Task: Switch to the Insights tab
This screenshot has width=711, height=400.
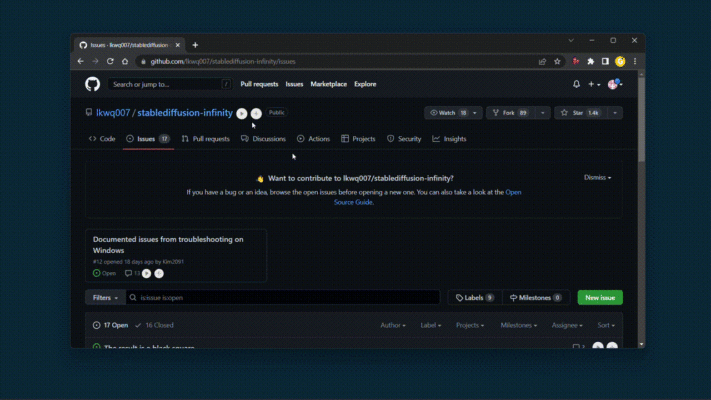Action: click(449, 139)
